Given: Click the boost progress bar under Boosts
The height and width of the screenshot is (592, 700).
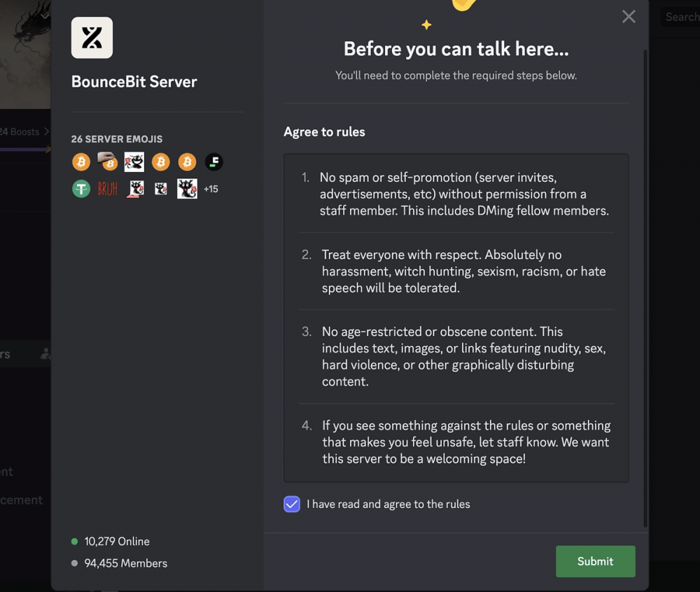Looking at the screenshot, I should (25, 150).
